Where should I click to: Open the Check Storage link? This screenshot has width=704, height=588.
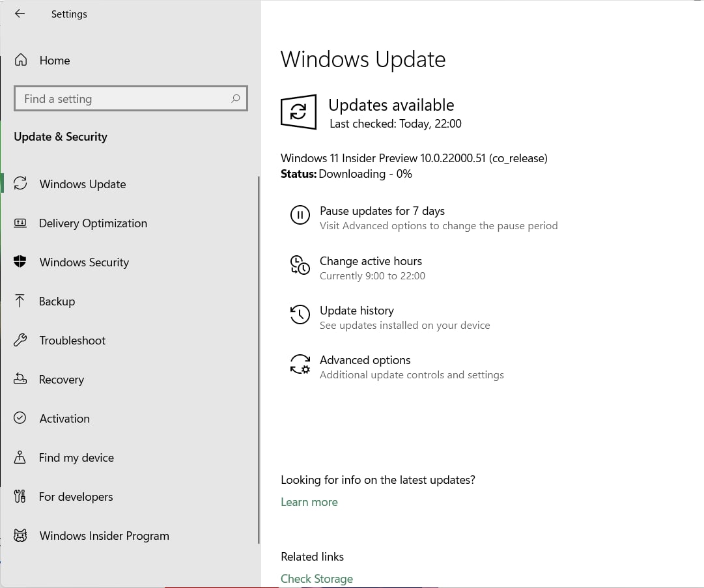[317, 579]
